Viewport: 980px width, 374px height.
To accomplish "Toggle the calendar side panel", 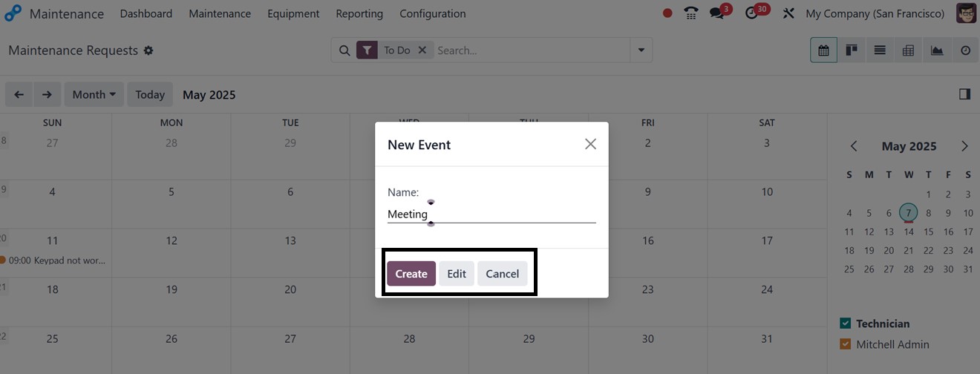I will (x=964, y=94).
